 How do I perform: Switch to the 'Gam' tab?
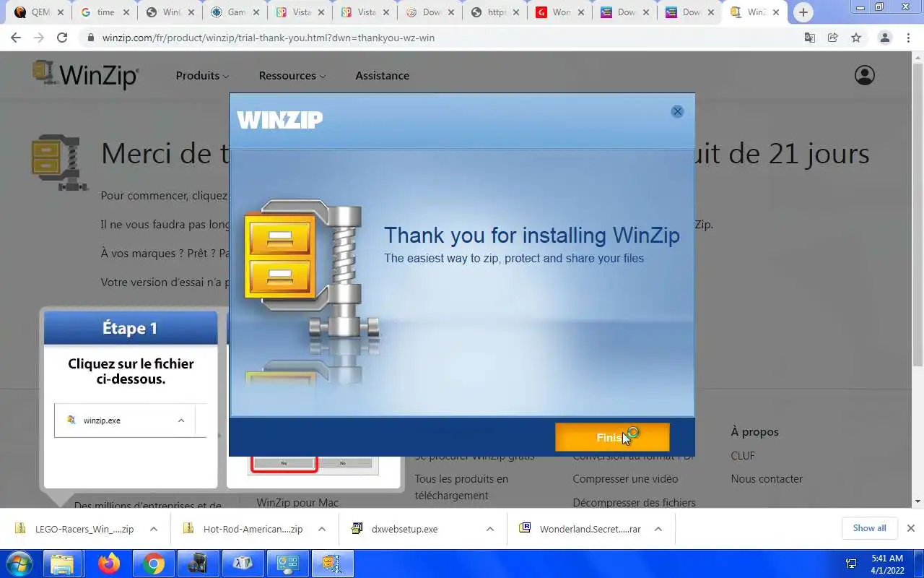(x=235, y=12)
